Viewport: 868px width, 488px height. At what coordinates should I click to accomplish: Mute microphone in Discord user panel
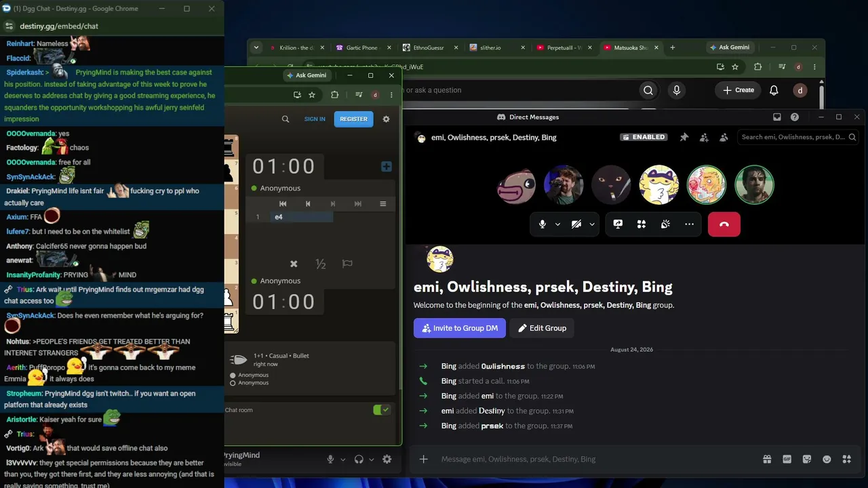[330, 460]
